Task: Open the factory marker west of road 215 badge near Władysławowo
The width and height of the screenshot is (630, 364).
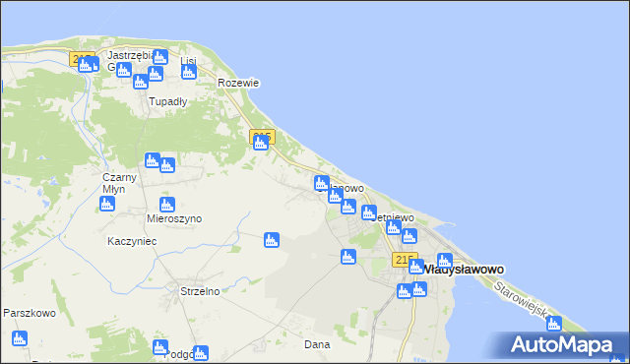Action: (348, 257)
